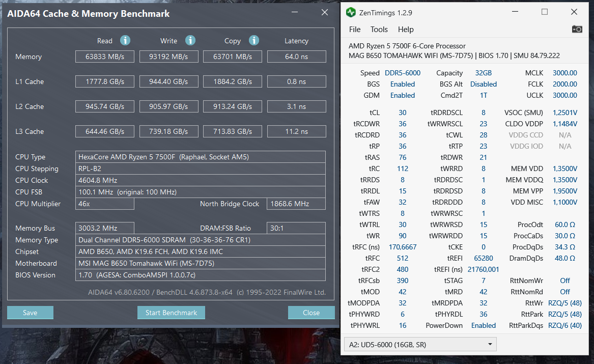Click the CLDO VDDP 1,1484V value
Image resolution: width=594 pixels, height=364 pixels.
[x=565, y=124]
